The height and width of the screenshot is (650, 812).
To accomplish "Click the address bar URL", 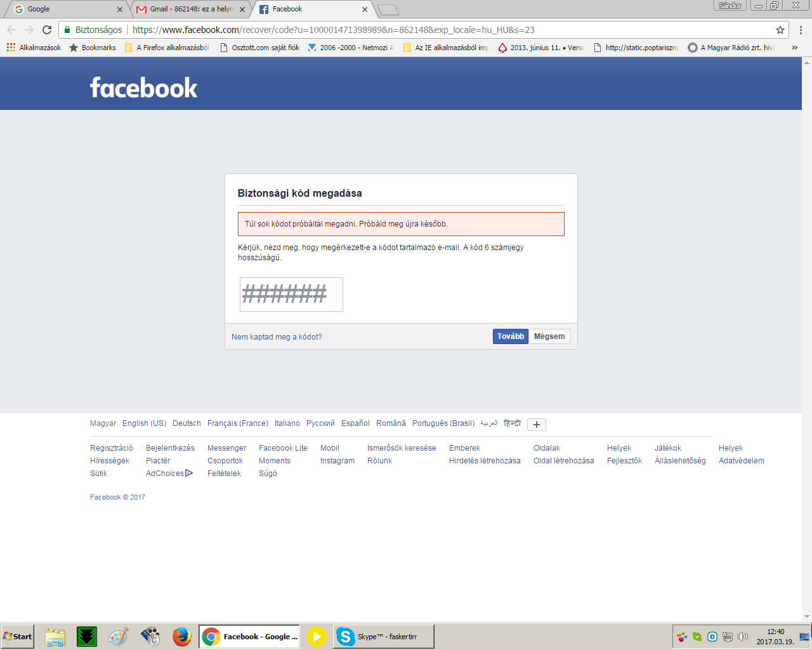I will pyautogui.click(x=334, y=30).
